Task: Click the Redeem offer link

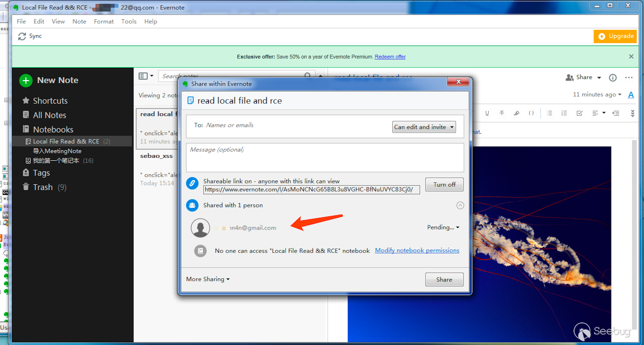Action: point(390,57)
